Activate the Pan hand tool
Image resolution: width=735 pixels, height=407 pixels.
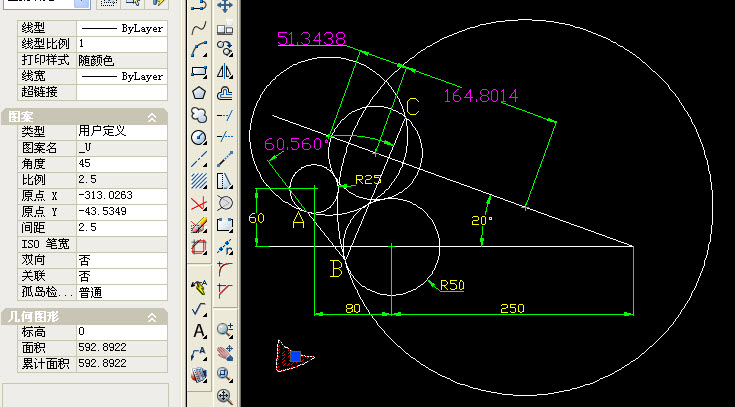point(225,353)
